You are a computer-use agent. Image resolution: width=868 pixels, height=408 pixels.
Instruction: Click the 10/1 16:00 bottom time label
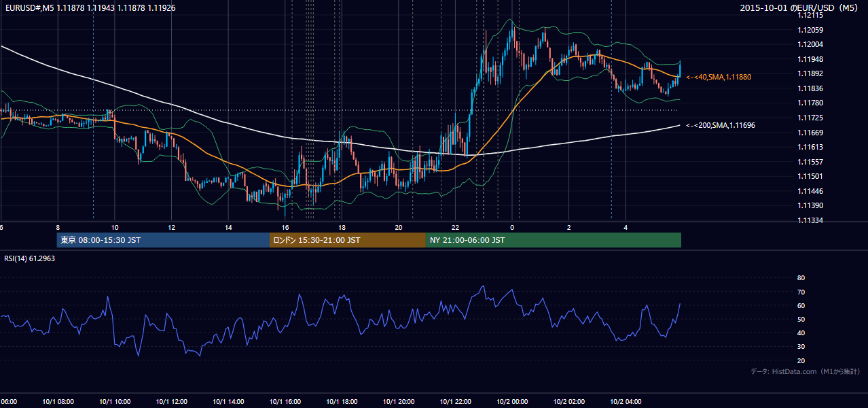click(x=285, y=402)
